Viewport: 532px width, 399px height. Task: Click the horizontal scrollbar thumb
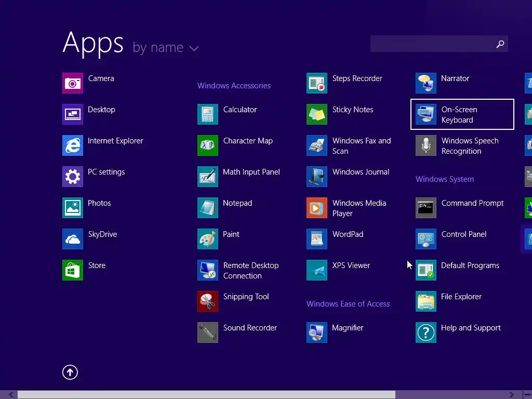click(206, 395)
